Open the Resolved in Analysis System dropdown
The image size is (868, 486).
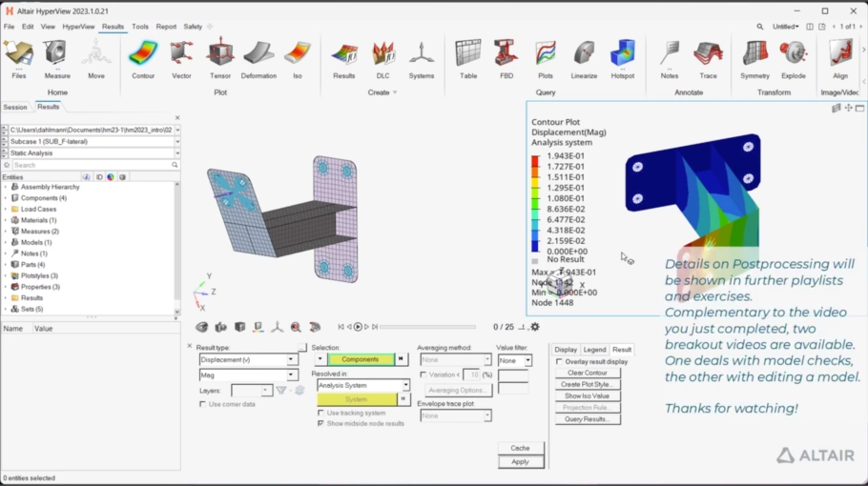(363, 385)
